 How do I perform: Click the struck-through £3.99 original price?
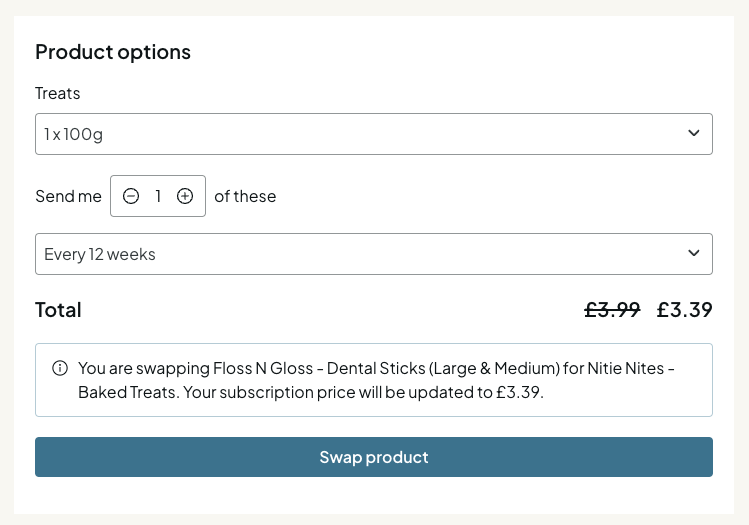612,310
